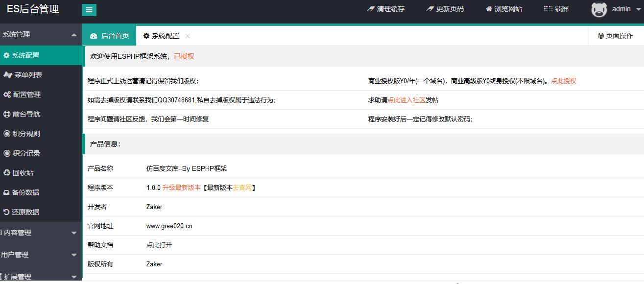Collapse the 系统管理 menu section

(x=74, y=35)
